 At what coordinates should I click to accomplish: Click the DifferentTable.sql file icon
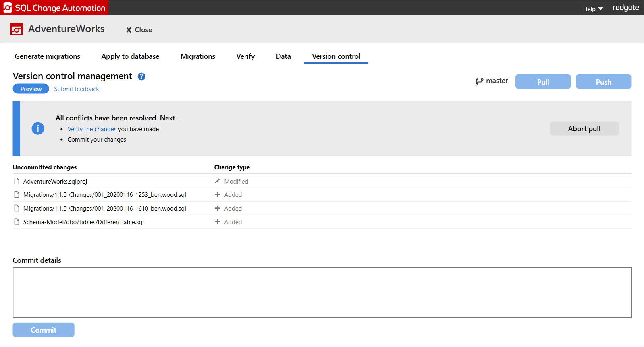click(17, 222)
